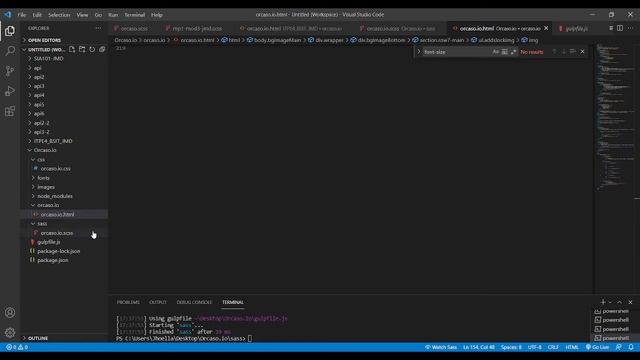Switch to the Output panel tab
640x360 pixels.
[158, 302]
